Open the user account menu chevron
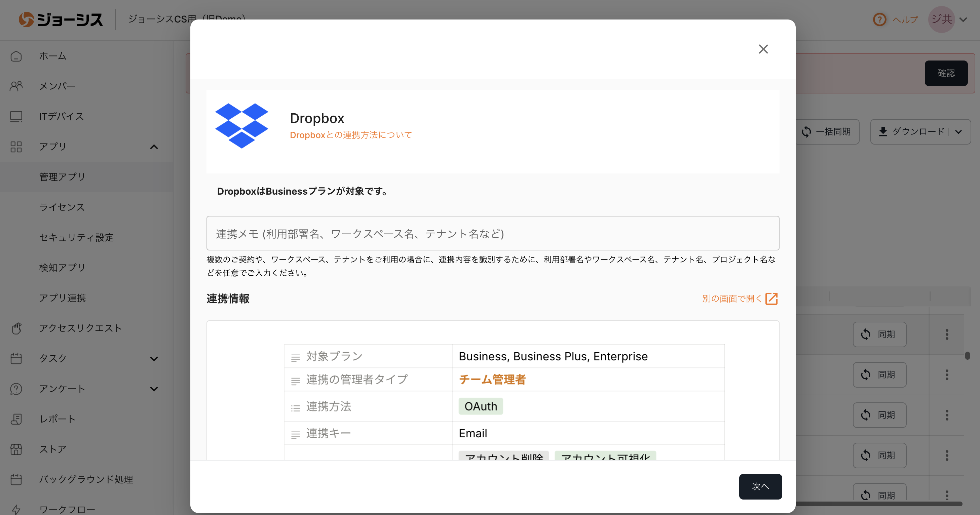980x515 pixels. coord(963,19)
